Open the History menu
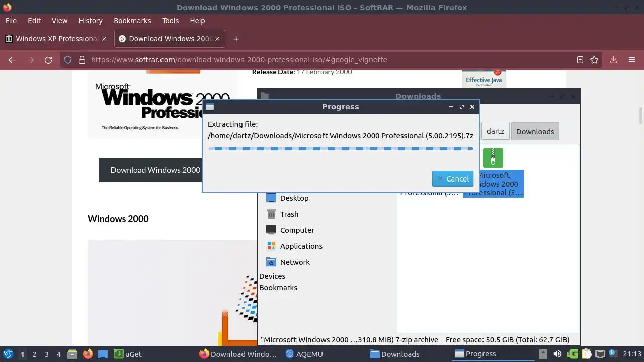The height and width of the screenshot is (362, 644). pos(91,21)
